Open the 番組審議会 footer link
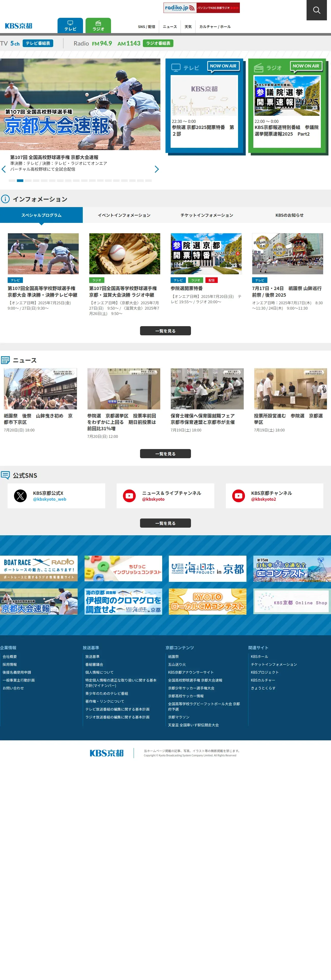 94,664
